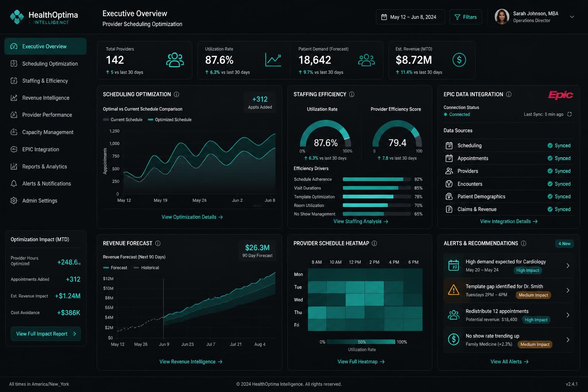Open the user account dropdown chevron
Screen dimensions: 588x392
[572, 17]
